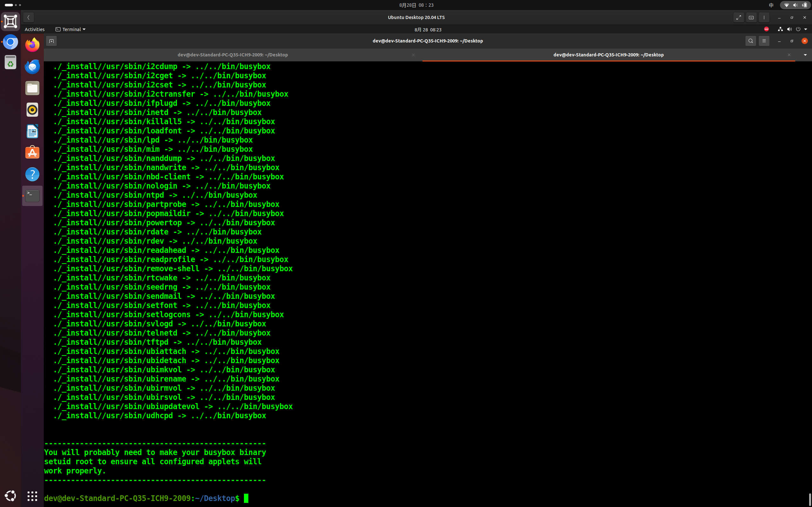This screenshot has width=812, height=507.
Task: Expand the system power menu arrow
Action: (x=806, y=29)
